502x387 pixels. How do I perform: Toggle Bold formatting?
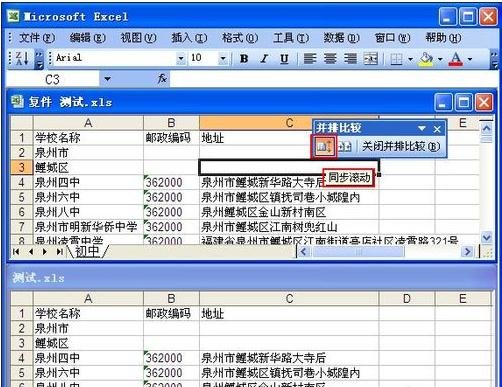click(x=244, y=59)
